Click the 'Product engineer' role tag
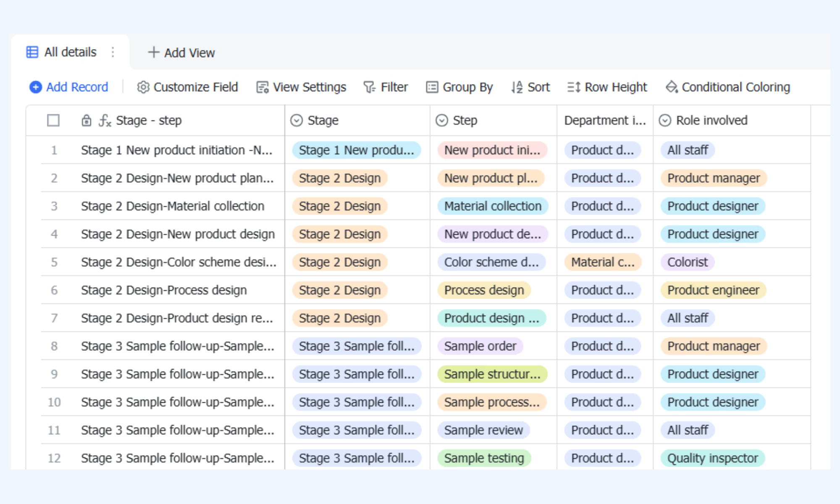This screenshot has width=840, height=504. click(714, 290)
